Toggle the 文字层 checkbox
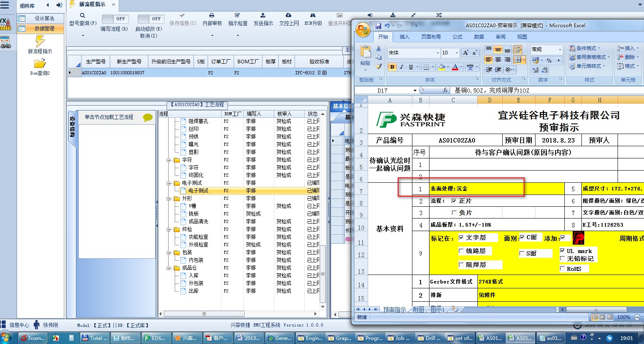The height and width of the screenshot is (344, 644). (x=461, y=238)
